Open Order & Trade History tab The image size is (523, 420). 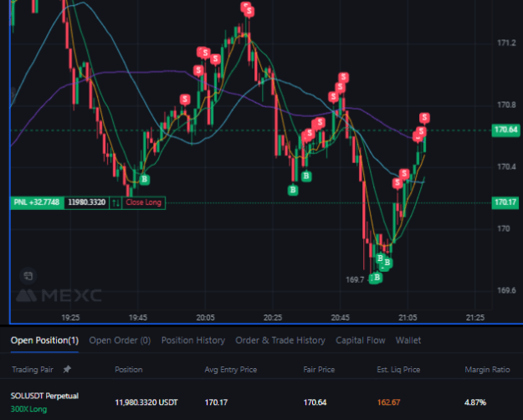pyautogui.click(x=280, y=341)
